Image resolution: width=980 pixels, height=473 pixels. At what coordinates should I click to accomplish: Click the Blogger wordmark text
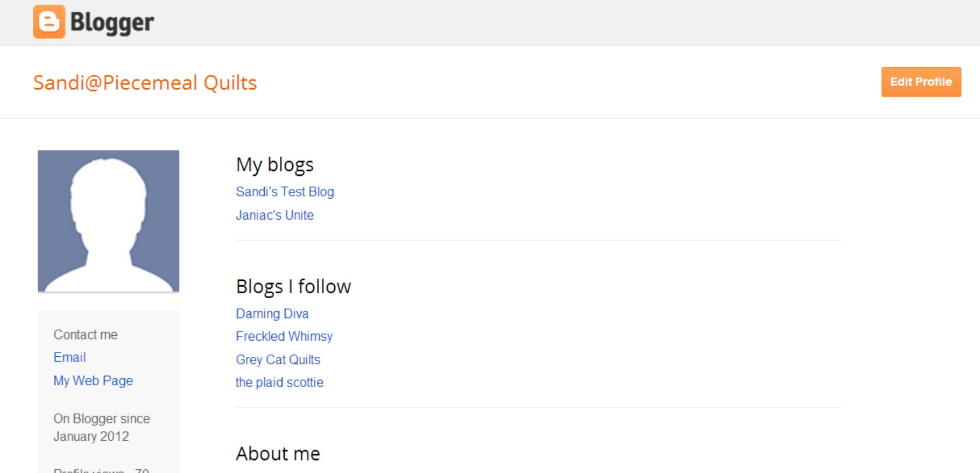(112, 23)
